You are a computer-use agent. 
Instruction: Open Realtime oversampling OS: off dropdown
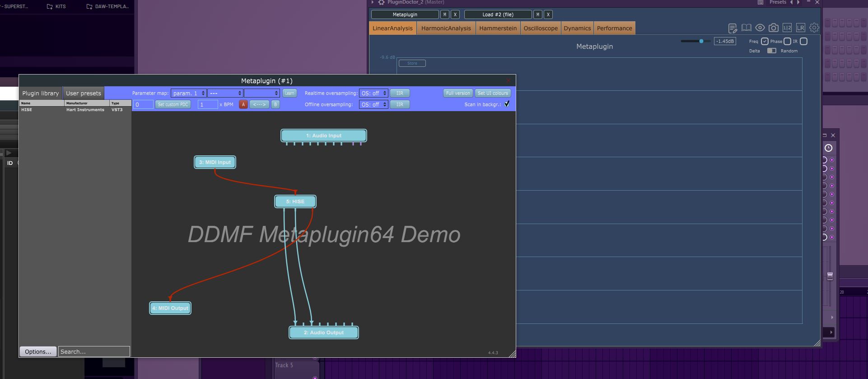point(373,93)
